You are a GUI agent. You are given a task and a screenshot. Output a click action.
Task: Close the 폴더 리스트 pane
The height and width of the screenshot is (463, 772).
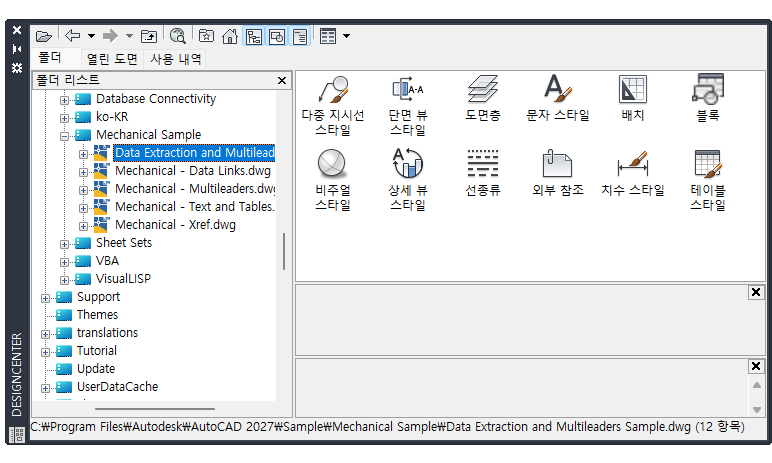coord(282,80)
